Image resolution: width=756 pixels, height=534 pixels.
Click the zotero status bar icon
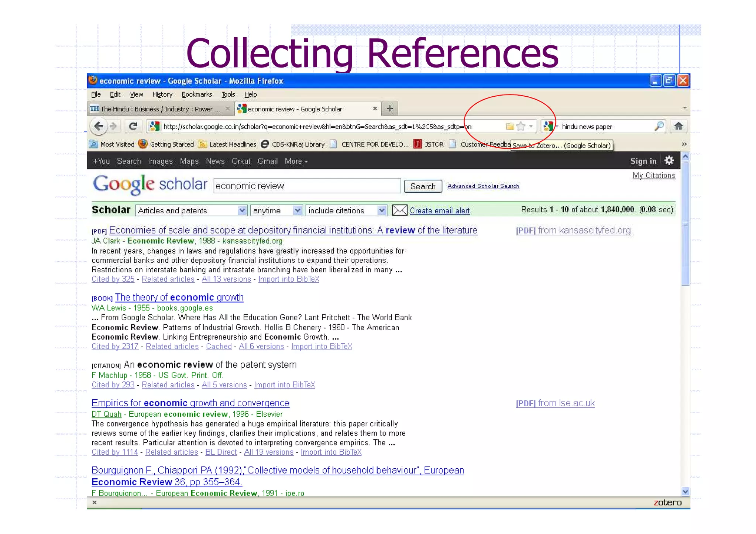coord(667,503)
